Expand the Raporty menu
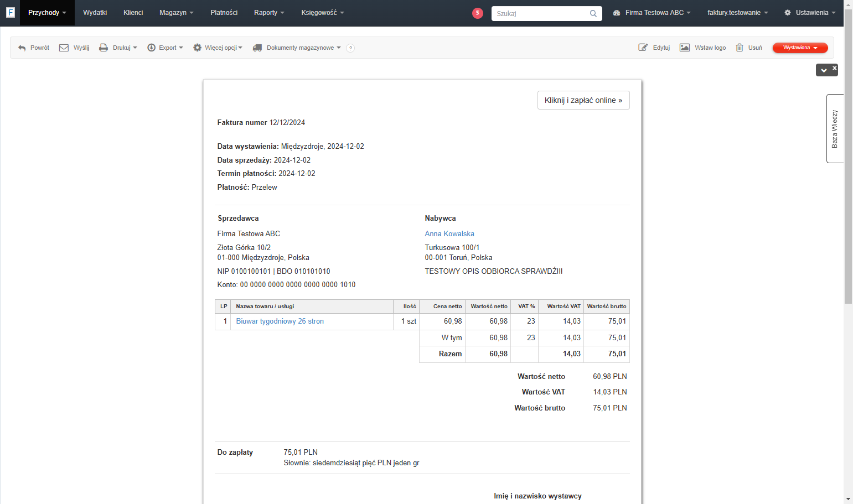 [269, 13]
